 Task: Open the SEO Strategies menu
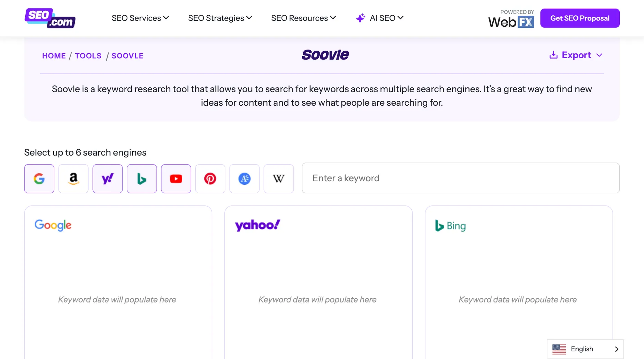pyautogui.click(x=220, y=18)
